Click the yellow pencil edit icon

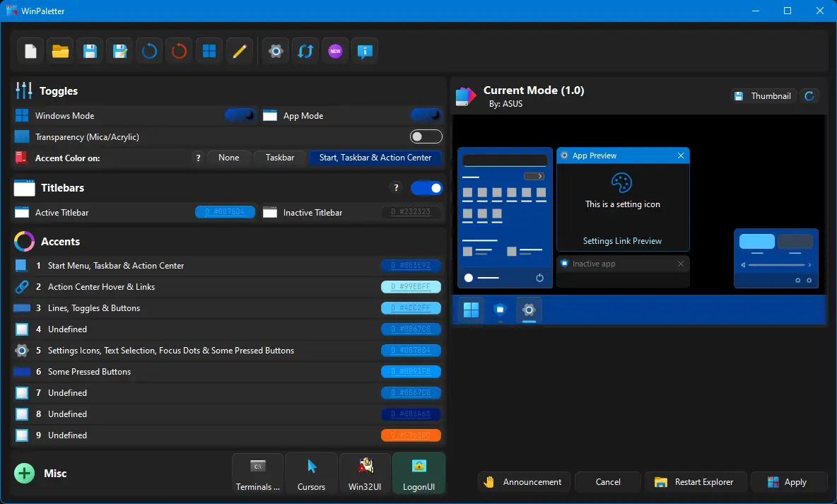coord(239,52)
